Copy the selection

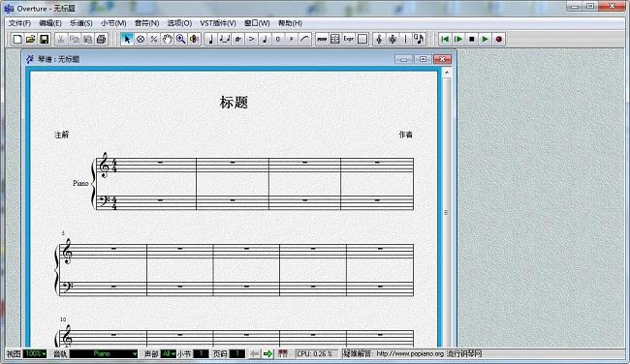[x=75, y=39]
